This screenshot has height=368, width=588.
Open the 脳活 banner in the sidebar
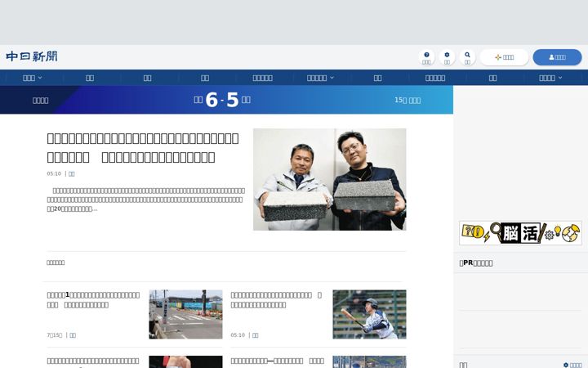520,233
